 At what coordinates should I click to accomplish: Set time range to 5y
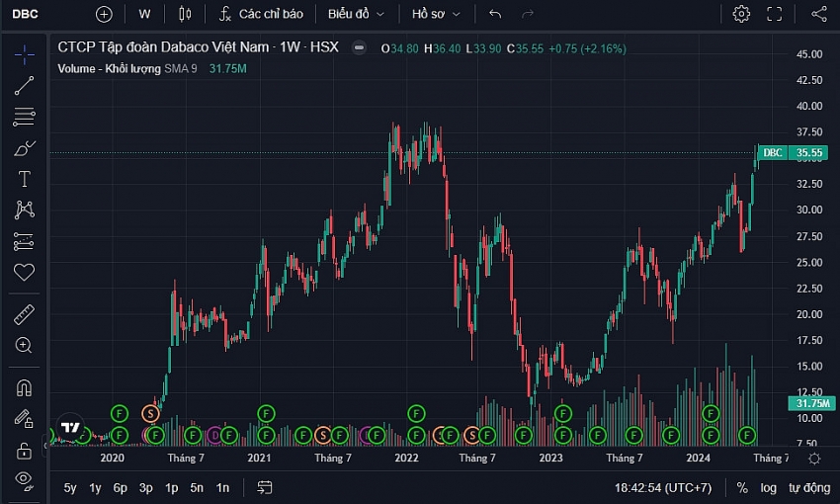(70, 487)
